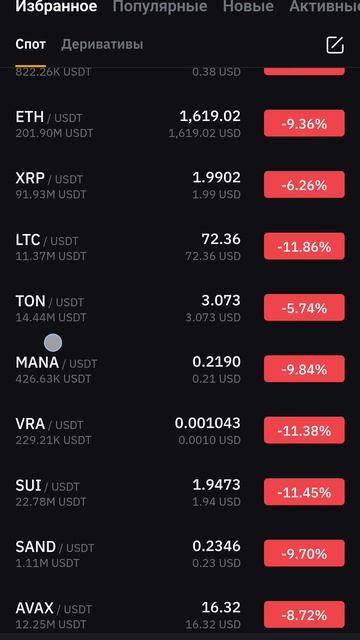Switch to the Деривативы tab
This screenshot has height=640, width=360.
[x=102, y=44]
